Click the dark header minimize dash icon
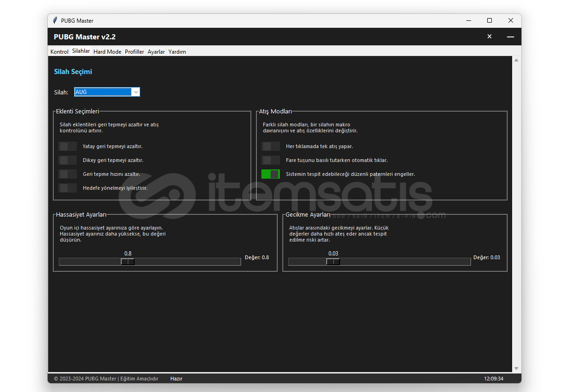564x392 pixels. tap(510, 37)
